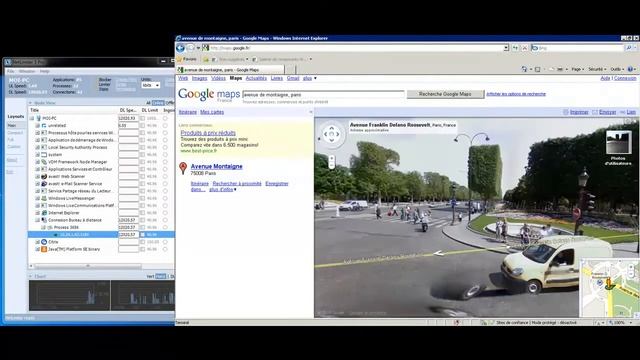Image resolution: width=640 pixels, height=360 pixels.
Task: Click the Envoyer envelope icon above the map
Action: coord(595,112)
